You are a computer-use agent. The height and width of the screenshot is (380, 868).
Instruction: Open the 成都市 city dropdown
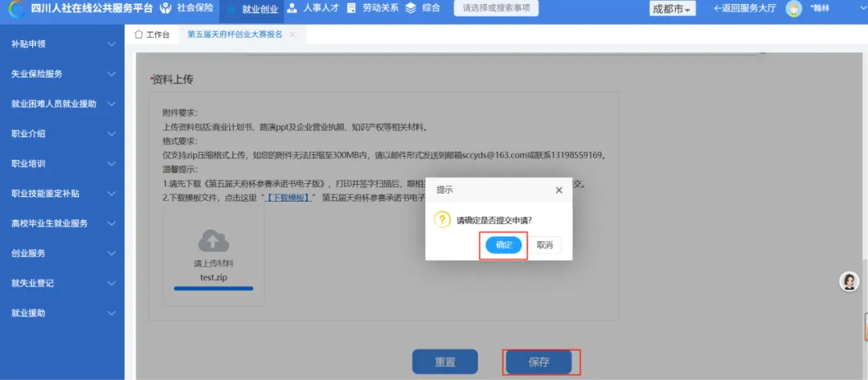(673, 9)
